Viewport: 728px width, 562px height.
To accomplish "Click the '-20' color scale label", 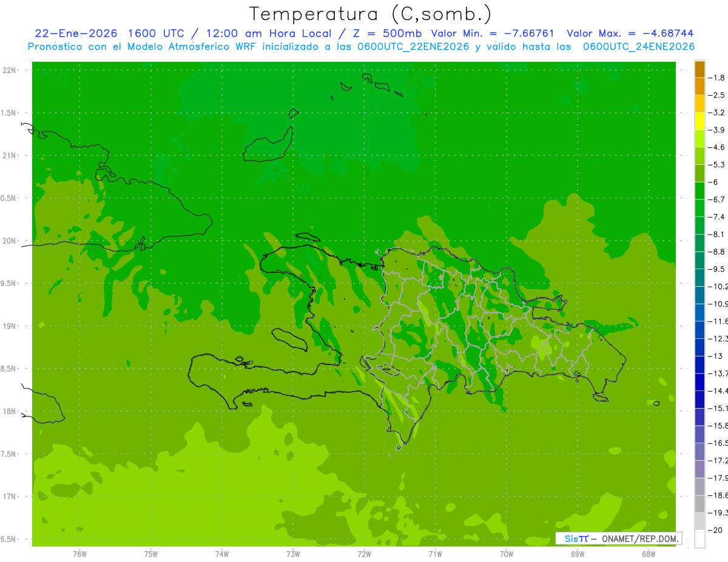I will pyautogui.click(x=715, y=530).
